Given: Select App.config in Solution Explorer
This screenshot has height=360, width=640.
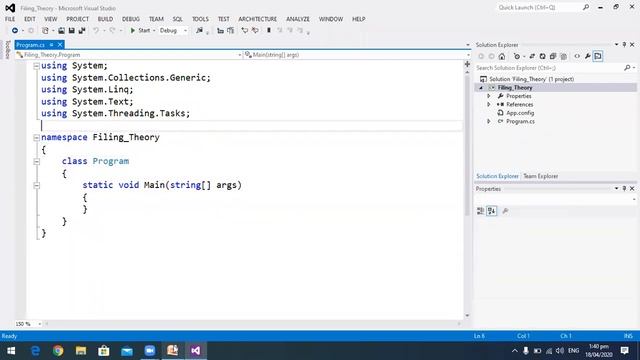Looking at the screenshot, I should click(x=520, y=113).
